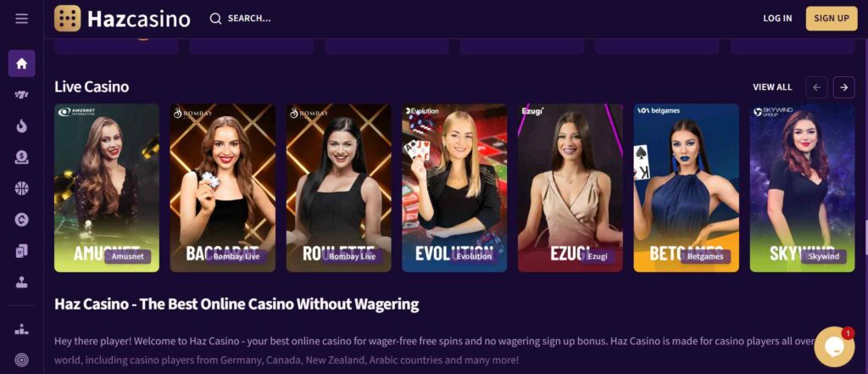The width and height of the screenshot is (868, 374).
Task: Click the SIGN UP button
Action: [832, 19]
